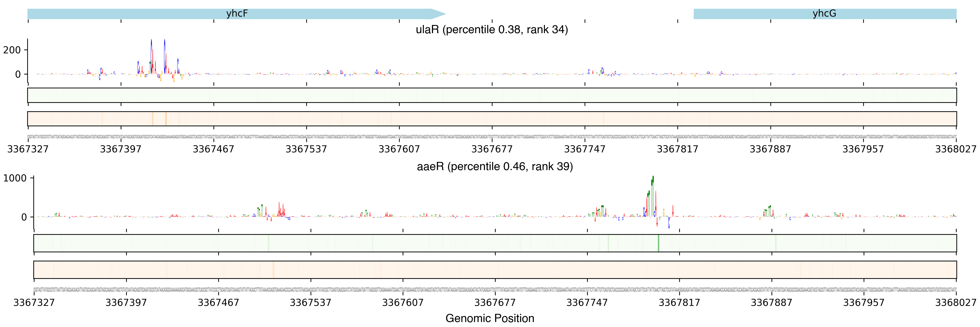The image size is (980, 327).
Task: Click the yhcG gene annotation bar
Action: point(824,14)
